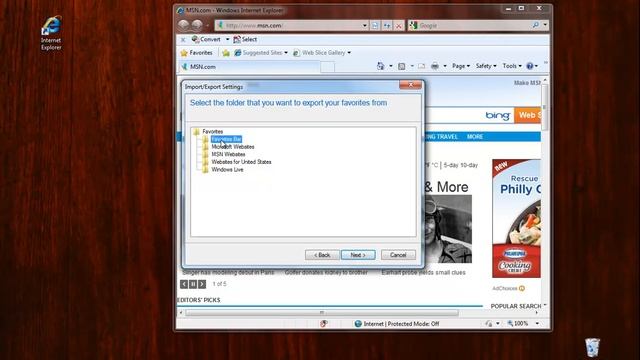This screenshot has width=640, height=360.
Task: Click the popup blocker status bar icon
Action: [x=323, y=324]
